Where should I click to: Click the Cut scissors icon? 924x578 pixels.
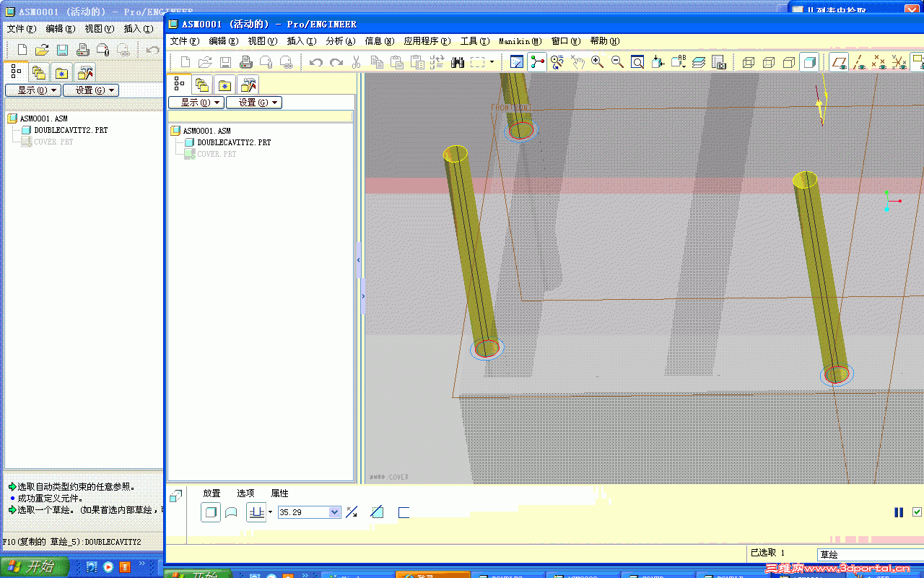coord(356,62)
